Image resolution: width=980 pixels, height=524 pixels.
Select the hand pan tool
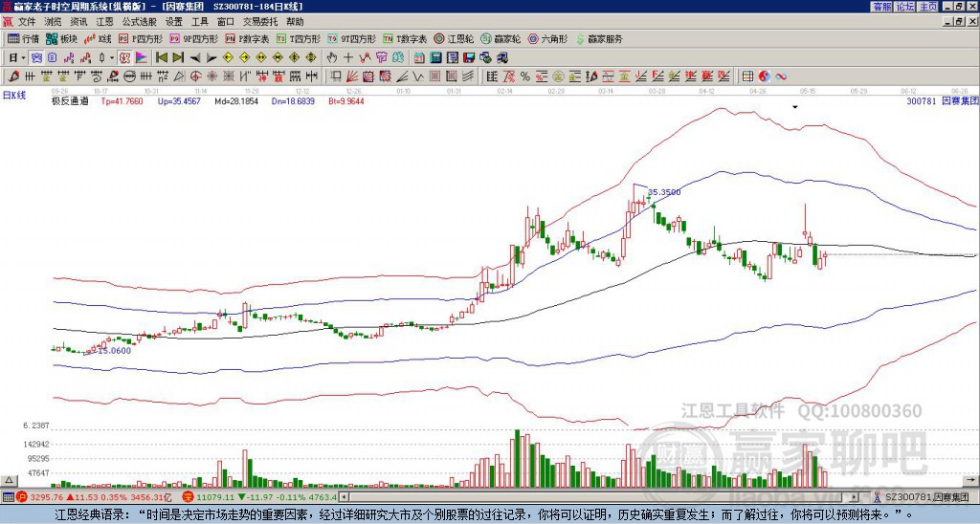click(332, 58)
